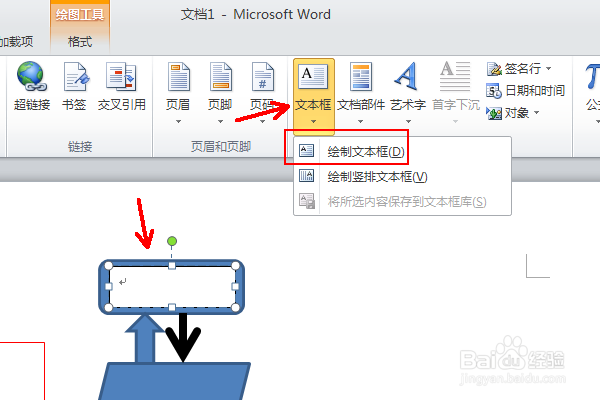600x400 pixels.
Task: Expand the WordArt (艺术字) dropdown arrow
Action: (408, 122)
